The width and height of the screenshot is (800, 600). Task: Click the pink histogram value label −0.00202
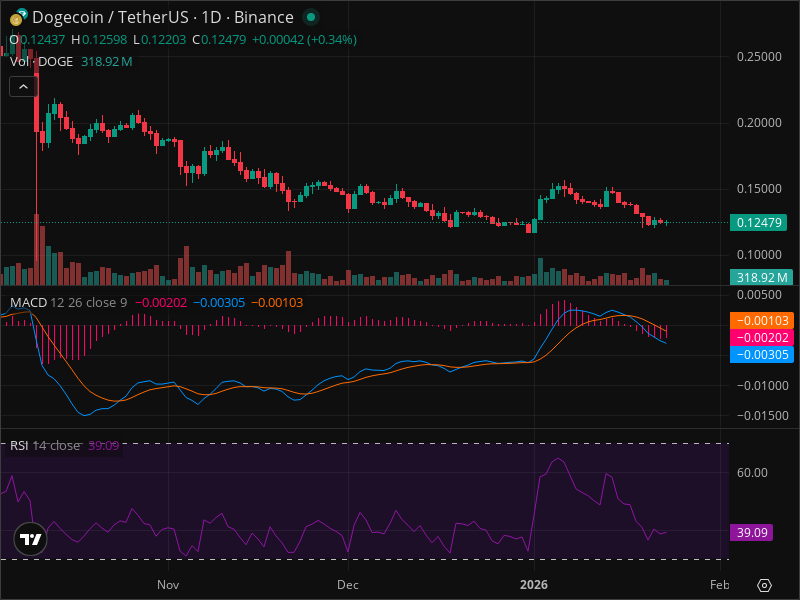tap(762, 338)
